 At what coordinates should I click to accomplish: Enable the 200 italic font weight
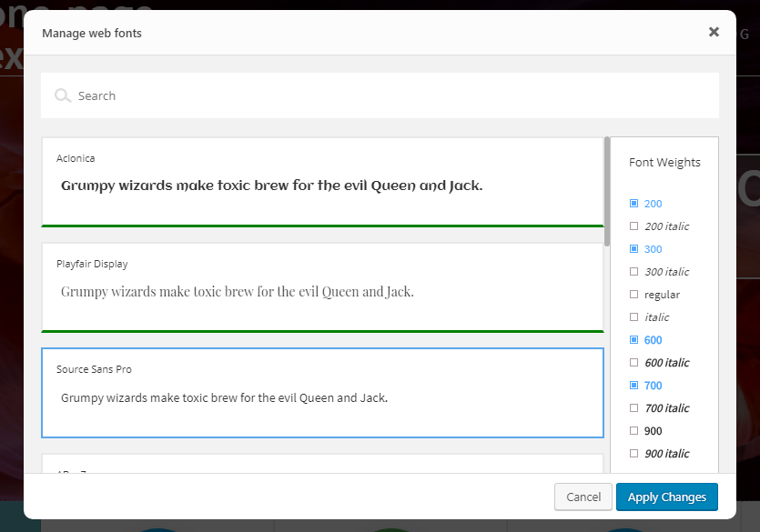[x=633, y=226]
